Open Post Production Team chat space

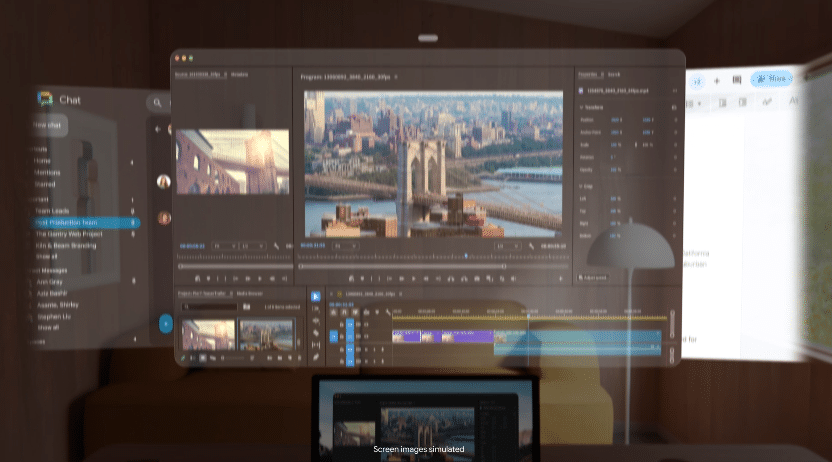(85, 223)
